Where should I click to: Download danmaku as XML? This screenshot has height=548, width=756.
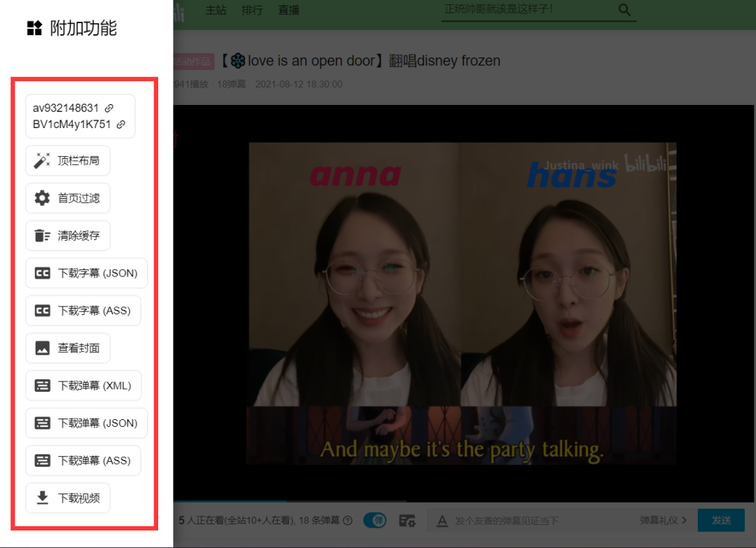coord(83,386)
